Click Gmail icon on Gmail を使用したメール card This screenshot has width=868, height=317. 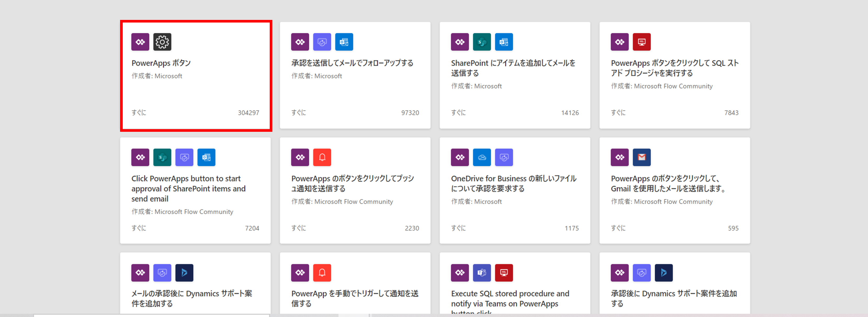641,157
